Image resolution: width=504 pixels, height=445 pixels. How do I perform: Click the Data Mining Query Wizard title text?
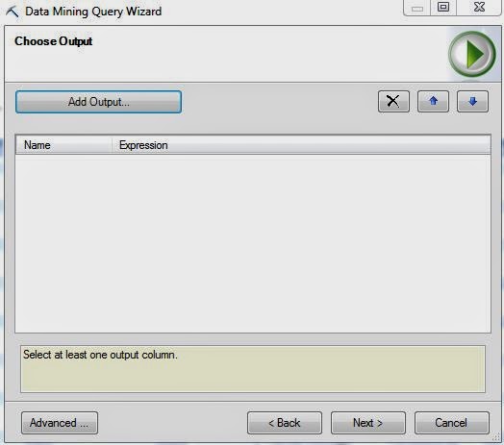(x=93, y=12)
